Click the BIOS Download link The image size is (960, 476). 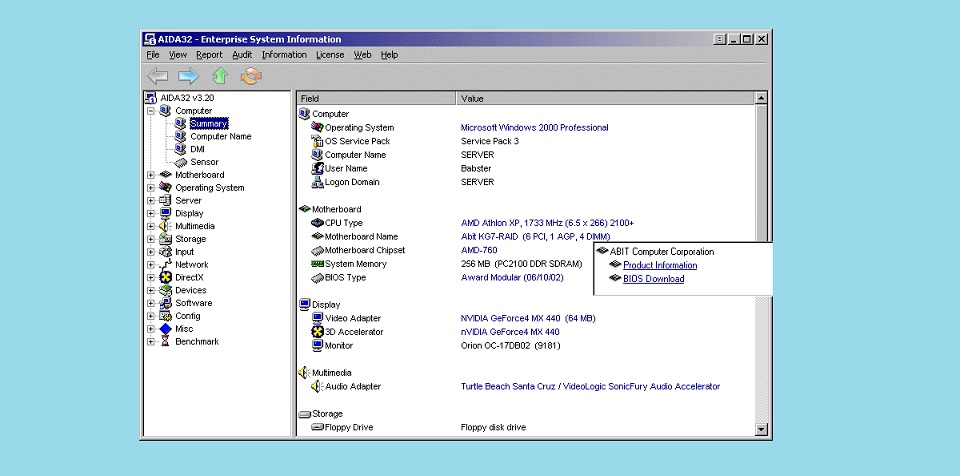tap(653, 279)
